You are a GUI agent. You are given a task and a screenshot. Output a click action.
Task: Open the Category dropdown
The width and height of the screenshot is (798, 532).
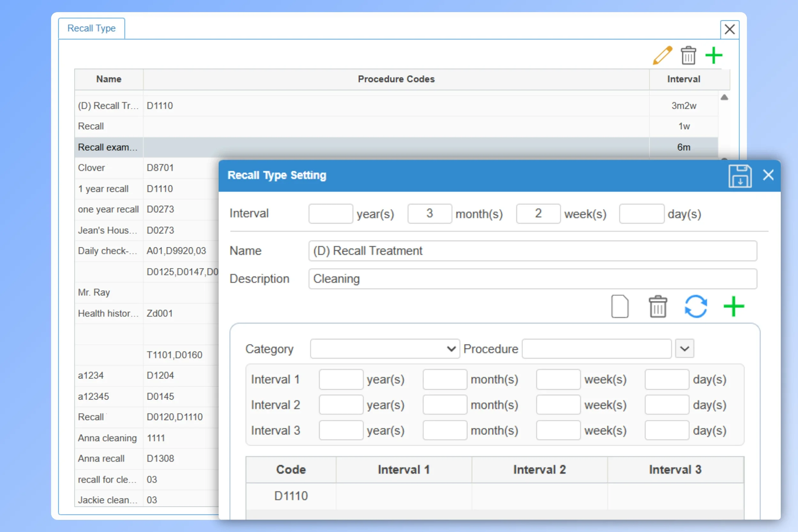point(384,349)
